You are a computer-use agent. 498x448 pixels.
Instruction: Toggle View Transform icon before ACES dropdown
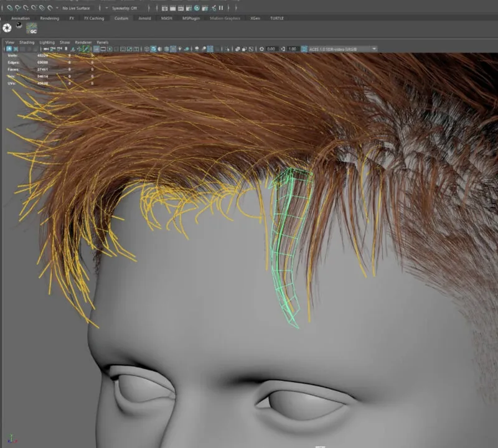pos(304,49)
